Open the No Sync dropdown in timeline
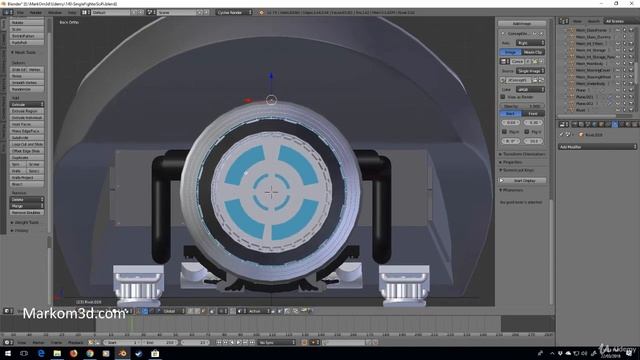The height and width of the screenshot is (360, 640). 277,342
